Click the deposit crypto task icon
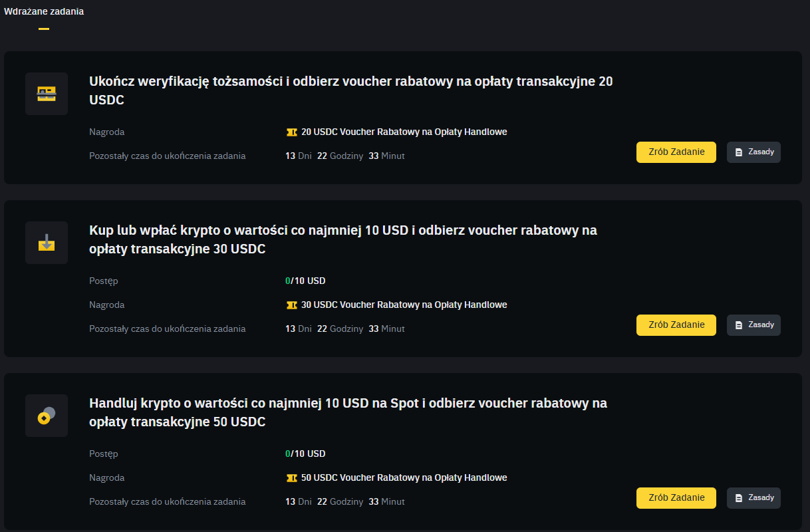This screenshot has width=810, height=532. [47, 243]
